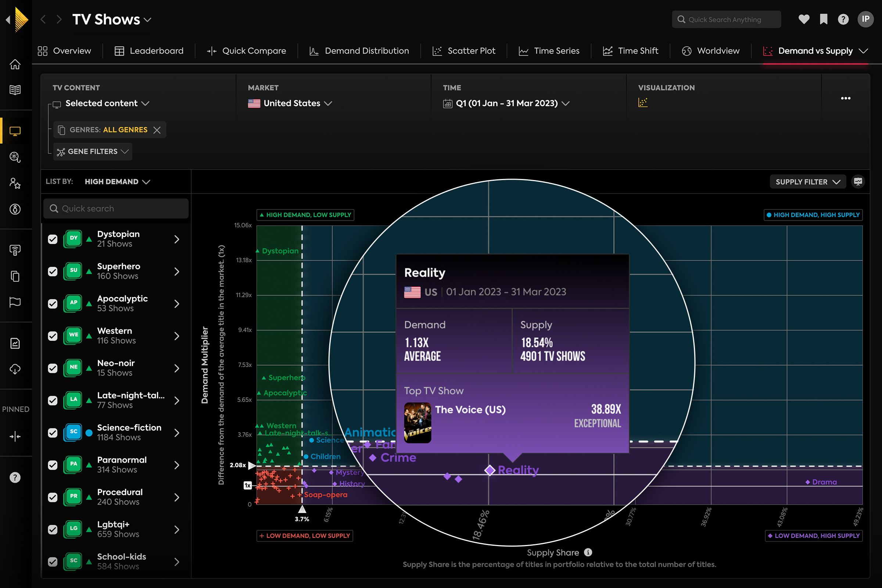The width and height of the screenshot is (882, 588).
Task: Click the Supply Share info icon
Action: coord(588,552)
